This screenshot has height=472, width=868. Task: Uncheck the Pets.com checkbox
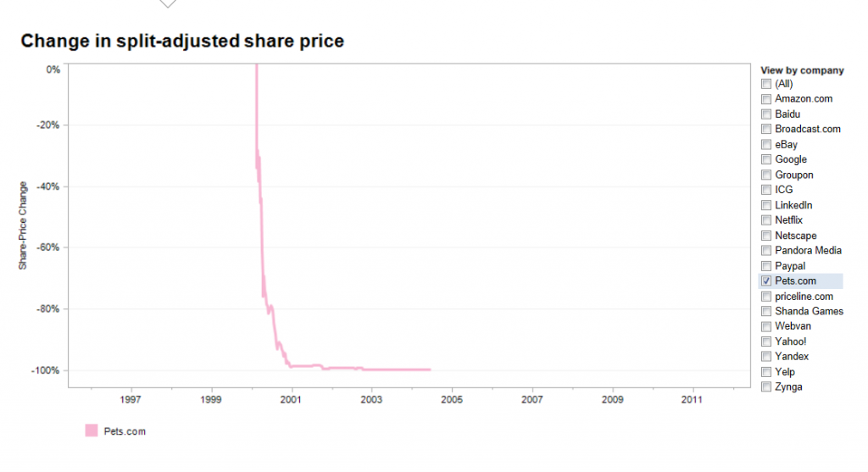tap(766, 281)
